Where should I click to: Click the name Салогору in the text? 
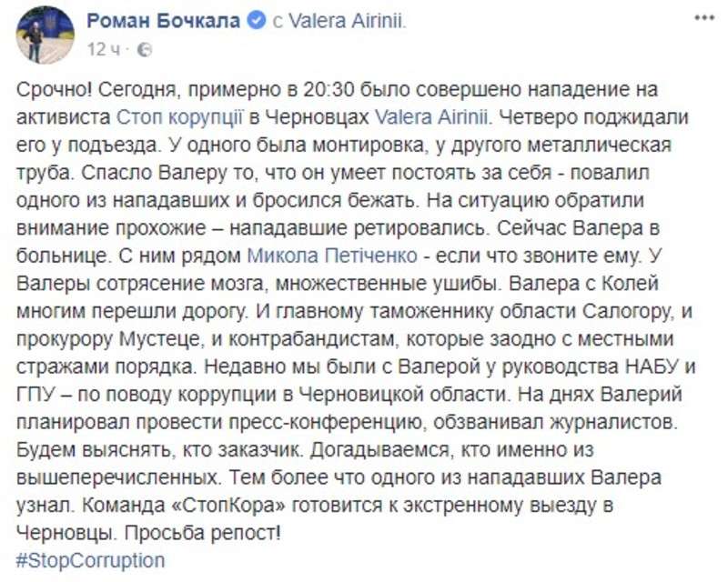(x=627, y=311)
